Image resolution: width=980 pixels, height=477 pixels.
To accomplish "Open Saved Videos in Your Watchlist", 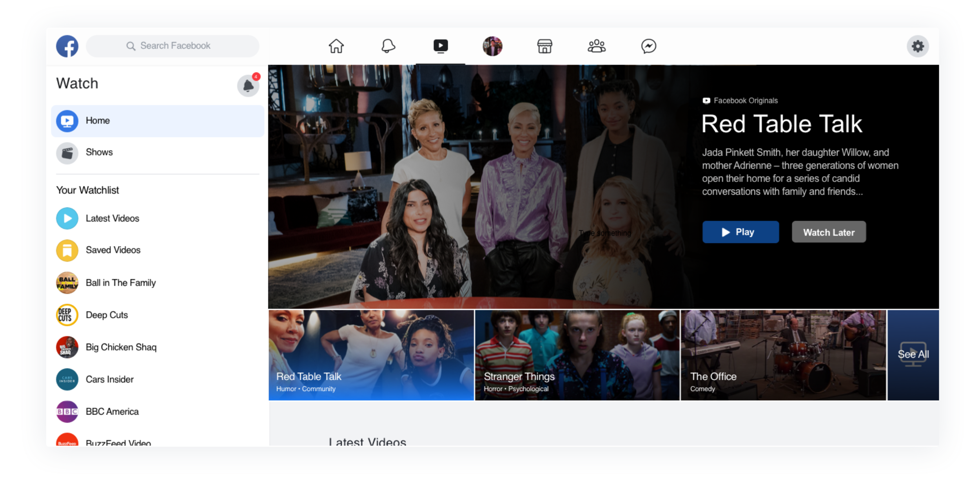I will [158, 250].
